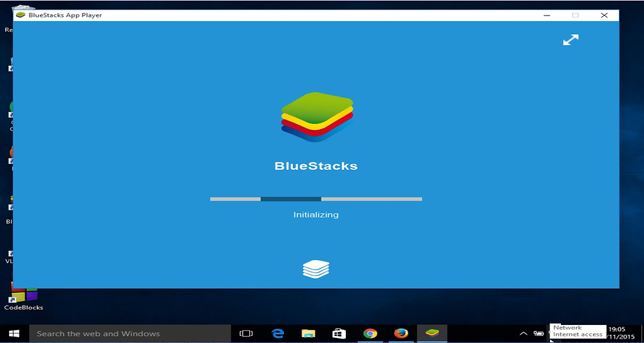Open CodeBlocks desktop shortcut
644x343 pixels.
point(23,296)
